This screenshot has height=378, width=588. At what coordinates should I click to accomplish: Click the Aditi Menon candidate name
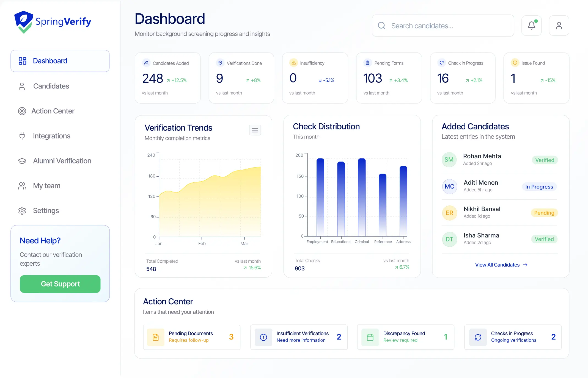pyautogui.click(x=481, y=183)
